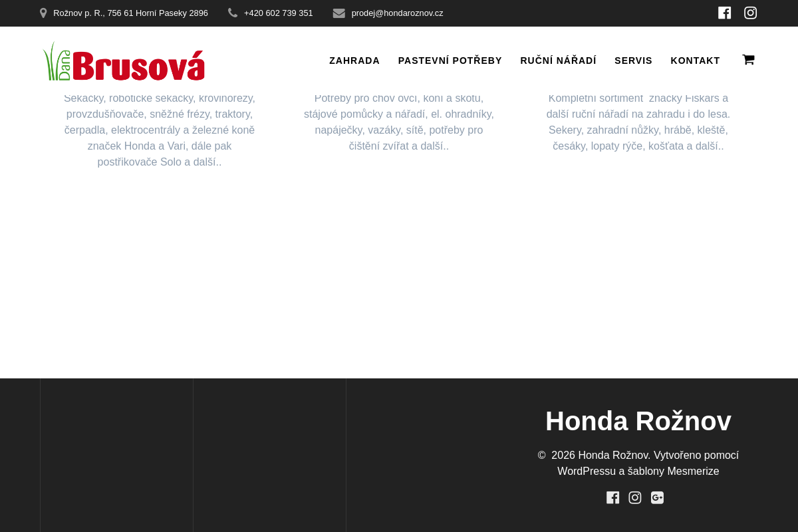Image resolution: width=798 pixels, height=532 pixels.
Task: Select the Ruční nářadí menu item
Action: 558,61
